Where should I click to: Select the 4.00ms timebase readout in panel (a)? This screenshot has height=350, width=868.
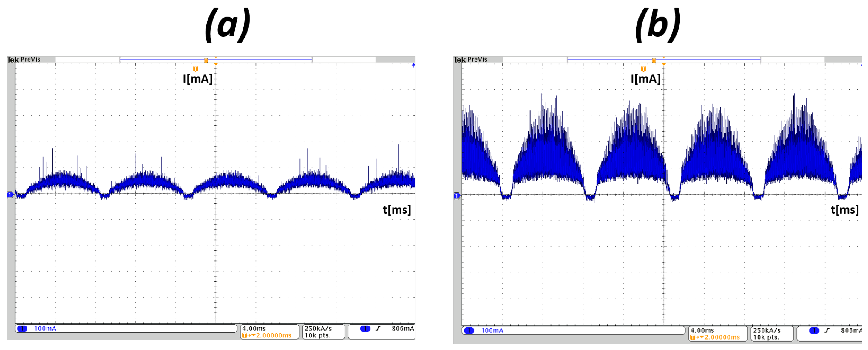(x=254, y=328)
